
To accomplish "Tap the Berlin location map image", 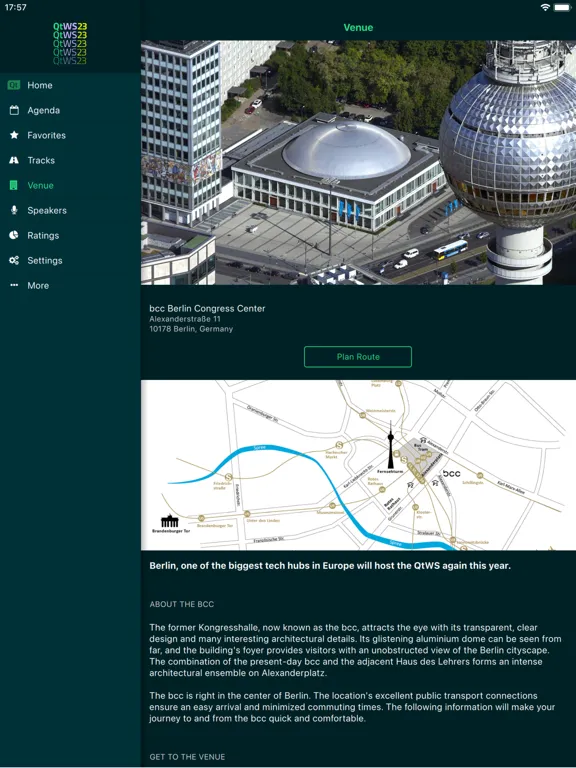I will 359,465.
